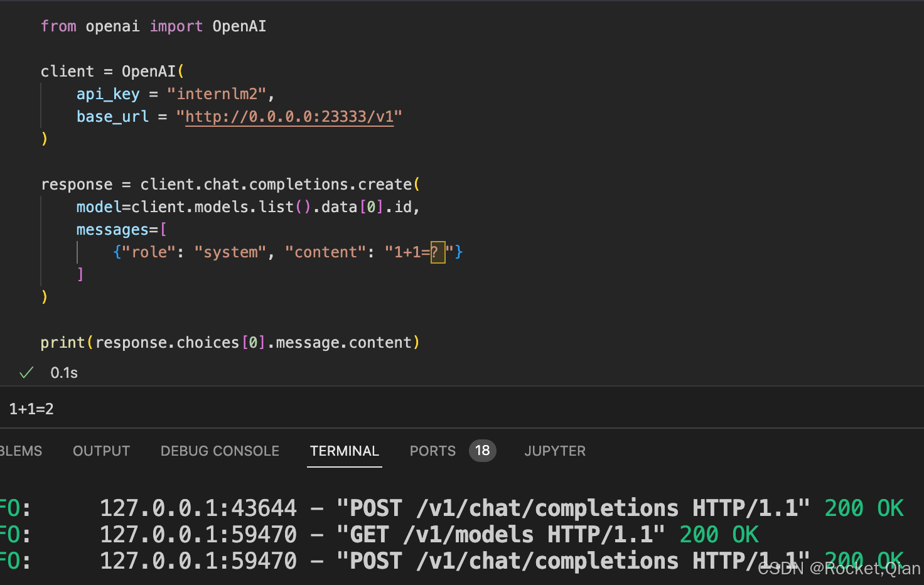
Task: Switch to the JUPYTER tab
Action: [x=555, y=451]
